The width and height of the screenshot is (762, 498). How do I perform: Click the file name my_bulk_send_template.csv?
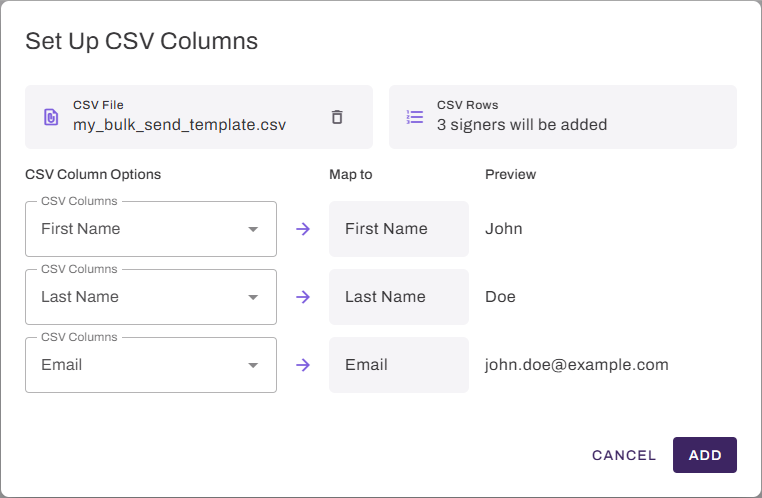(179, 125)
